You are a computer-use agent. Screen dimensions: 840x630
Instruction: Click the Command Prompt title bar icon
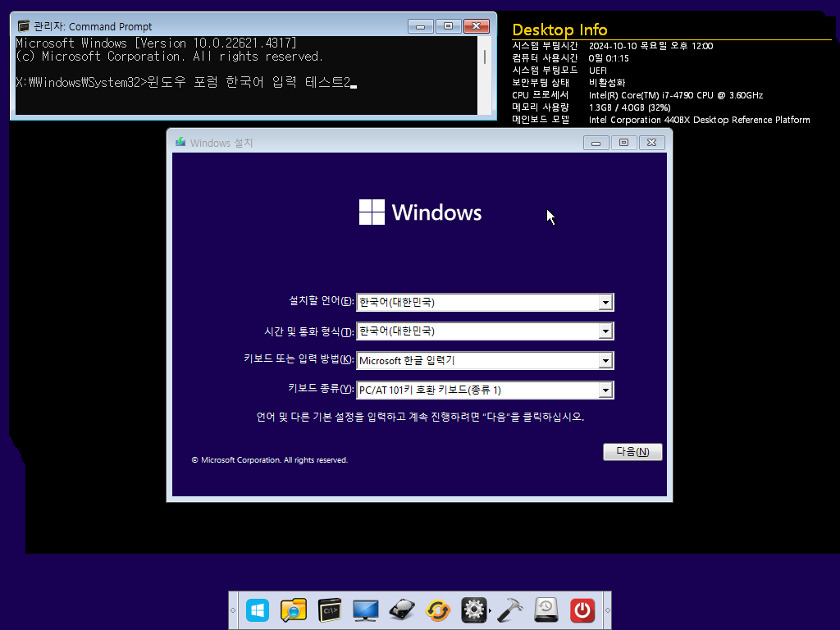point(24,26)
